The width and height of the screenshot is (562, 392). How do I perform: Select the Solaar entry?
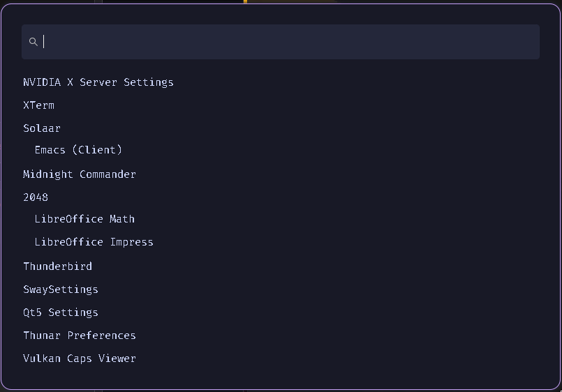pyautogui.click(x=42, y=128)
